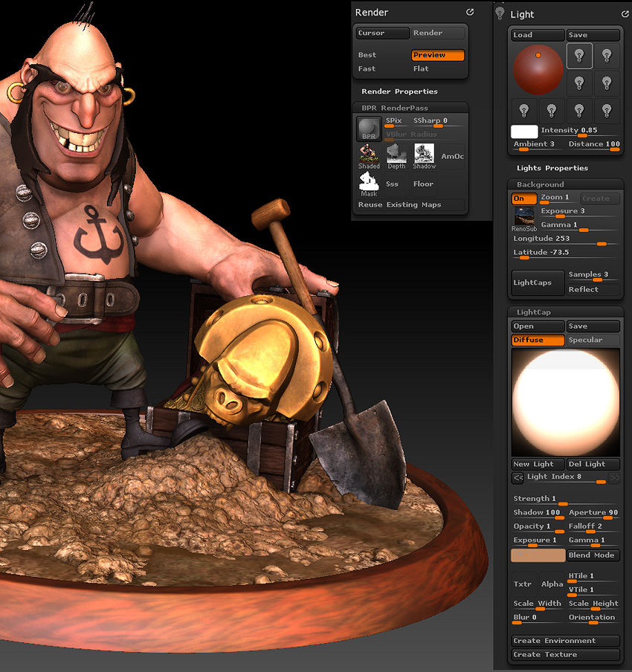Toggle the light bulb above Distance slider
Image resolution: width=632 pixels, height=672 pixels.
click(x=607, y=111)
